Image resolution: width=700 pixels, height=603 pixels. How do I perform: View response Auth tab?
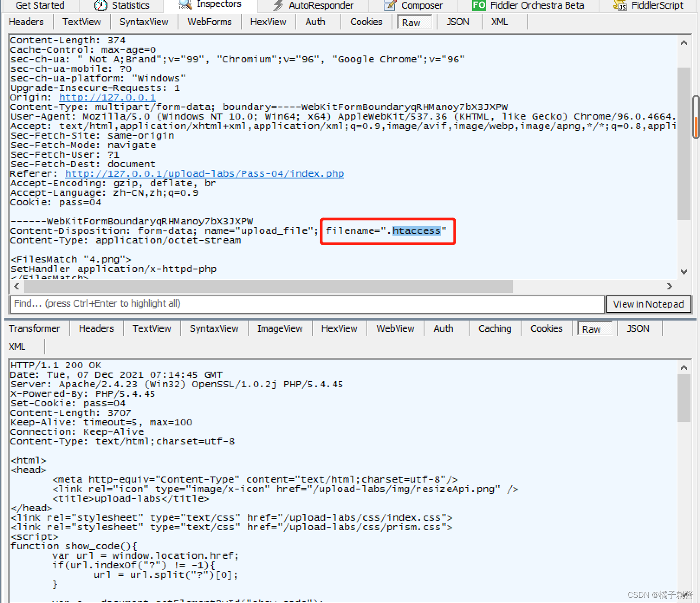[444, 328]
